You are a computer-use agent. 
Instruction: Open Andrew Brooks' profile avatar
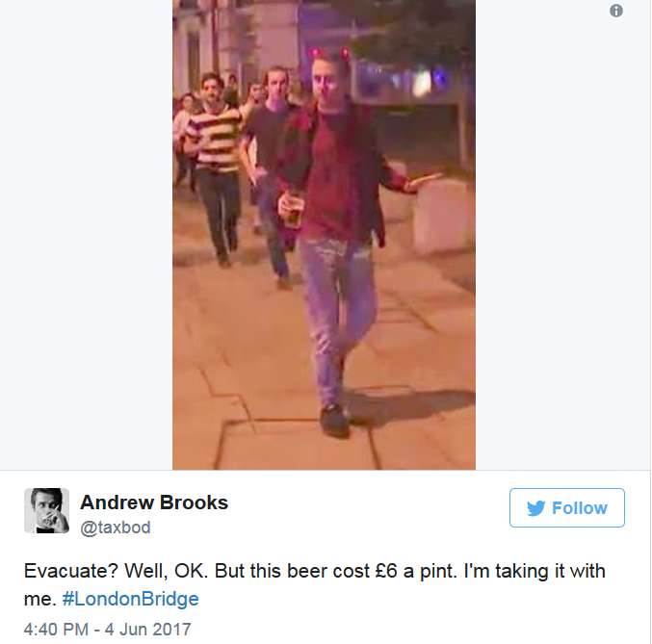[x=46, y=510]
